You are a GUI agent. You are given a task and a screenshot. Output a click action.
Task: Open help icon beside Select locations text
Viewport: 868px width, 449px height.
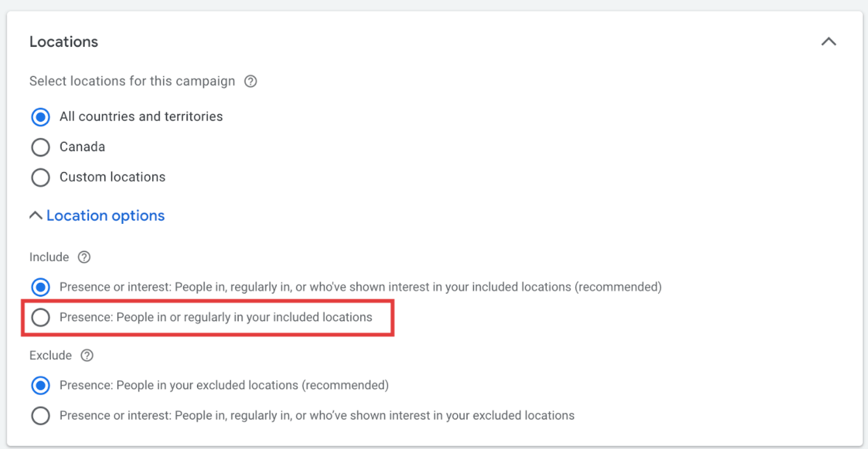click(x=250, y=81)
